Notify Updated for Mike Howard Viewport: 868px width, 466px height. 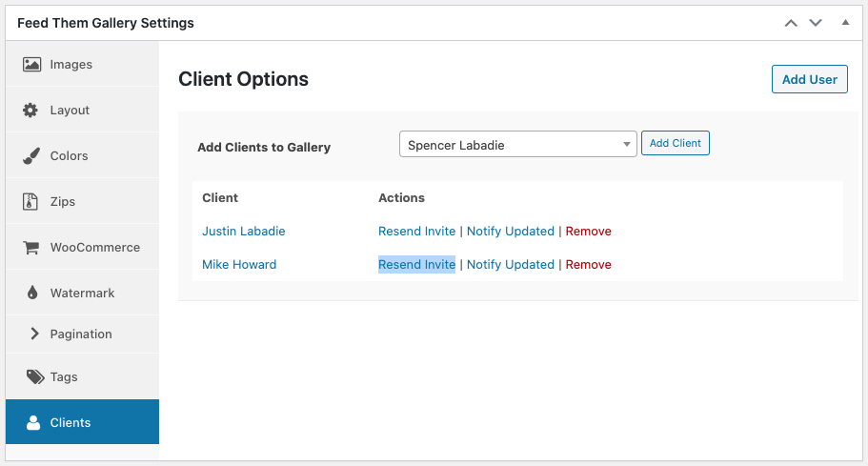pyautogui.click(x=511, y=265)
